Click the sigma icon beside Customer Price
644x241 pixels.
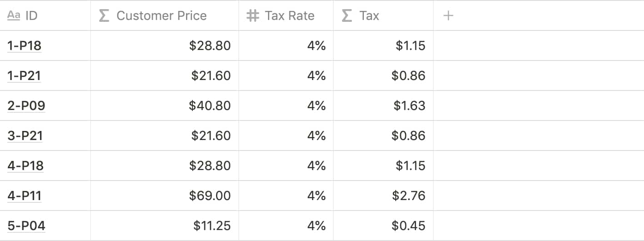click(104, 16)
